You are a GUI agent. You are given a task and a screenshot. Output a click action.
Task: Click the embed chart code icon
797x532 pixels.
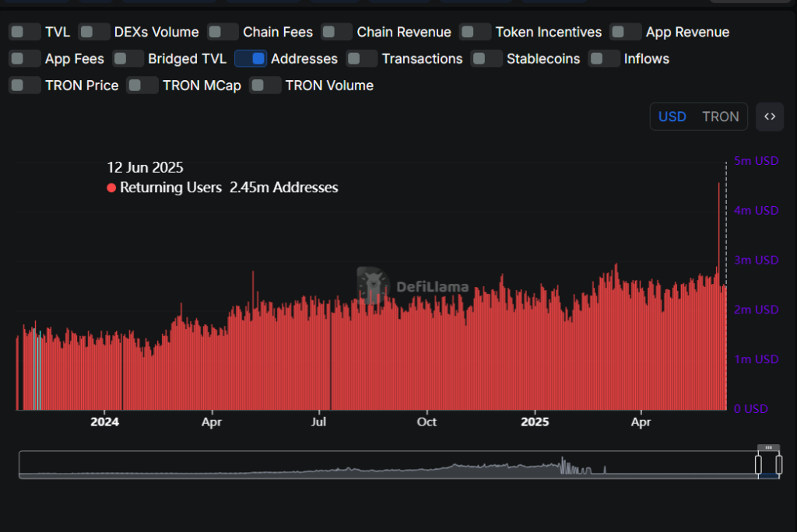point(770,117)
